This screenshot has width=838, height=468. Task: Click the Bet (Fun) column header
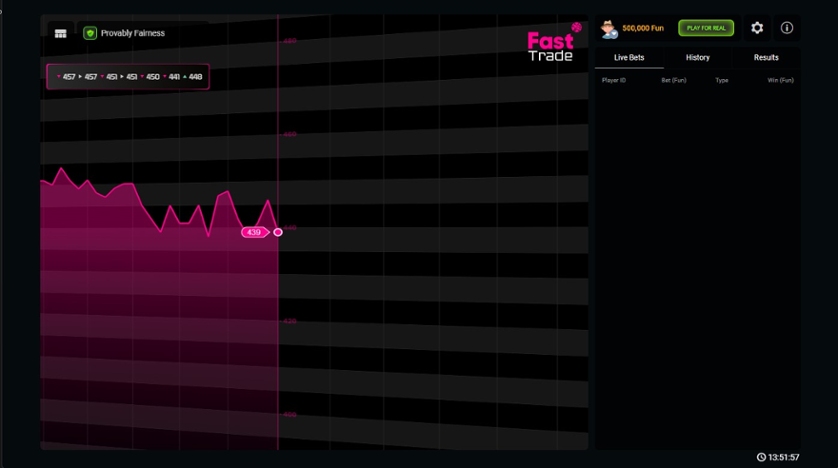point(674,80)
